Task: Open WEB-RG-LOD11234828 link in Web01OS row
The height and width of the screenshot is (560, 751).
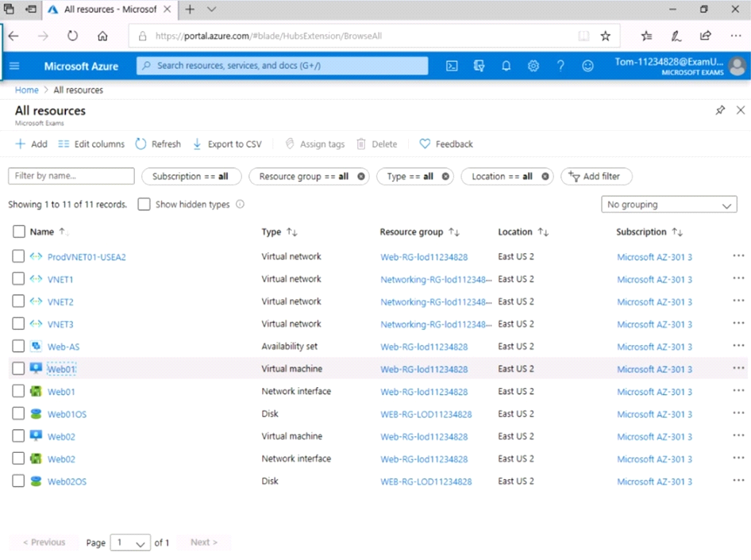Action: pyautogui.click(x=426, y=415)
